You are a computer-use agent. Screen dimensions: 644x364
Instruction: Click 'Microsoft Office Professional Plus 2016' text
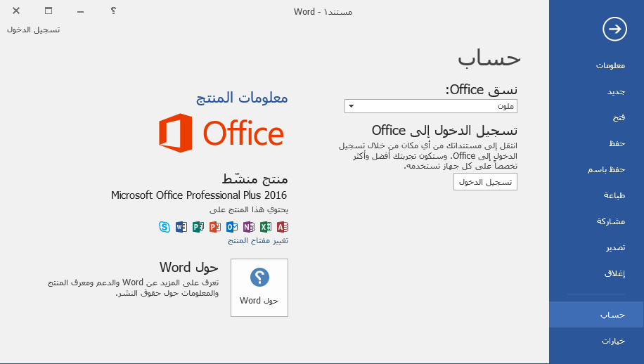(199, 195)
